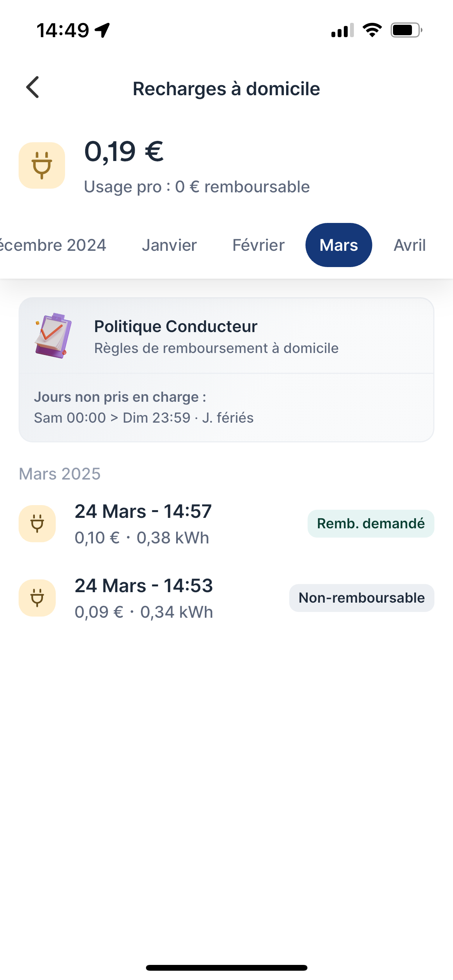Screen dimensions: 453x980
Task: Tap the Wi-Fi status icon
Action: pyautogui.click(x=372, y=30)
